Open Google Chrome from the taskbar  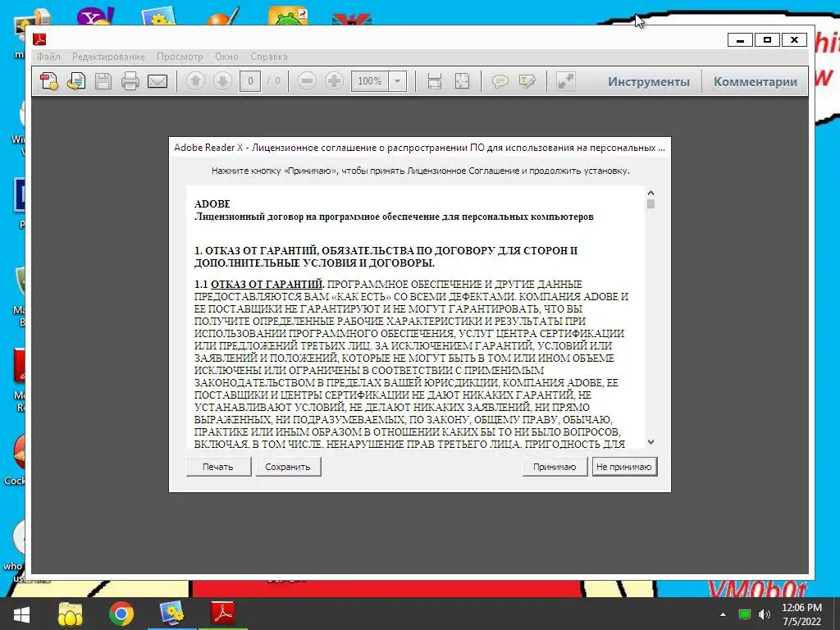121,614
